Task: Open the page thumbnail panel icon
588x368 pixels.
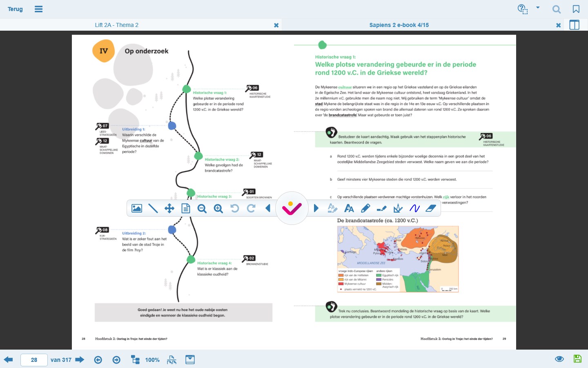Action: tap(190, 360)
